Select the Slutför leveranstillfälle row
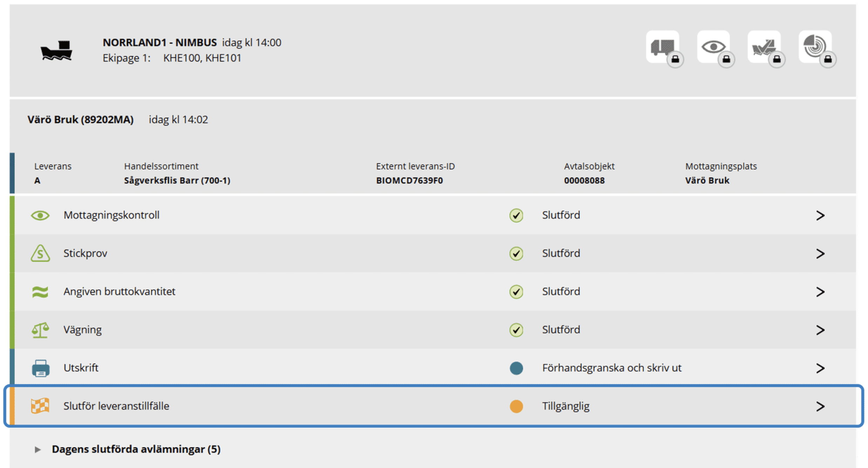 (x=434, y=406)
